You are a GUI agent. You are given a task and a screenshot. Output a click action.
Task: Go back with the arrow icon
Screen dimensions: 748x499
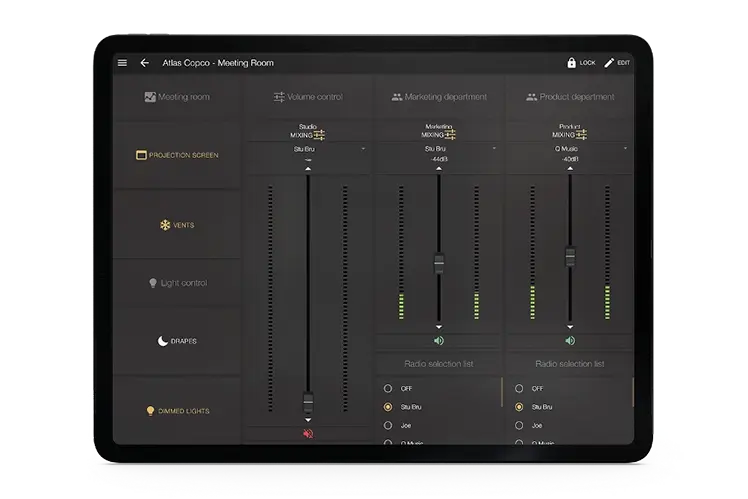click(x=145, y=63)
